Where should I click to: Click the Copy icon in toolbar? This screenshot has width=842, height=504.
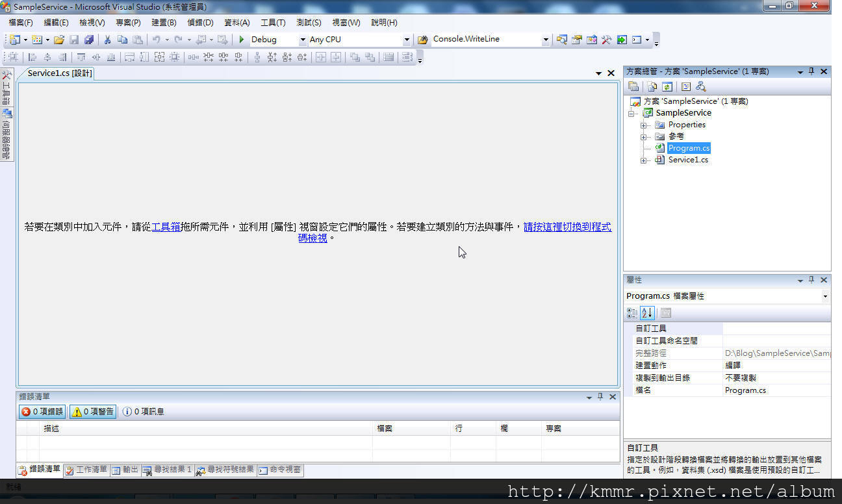(x=122, y=40)
